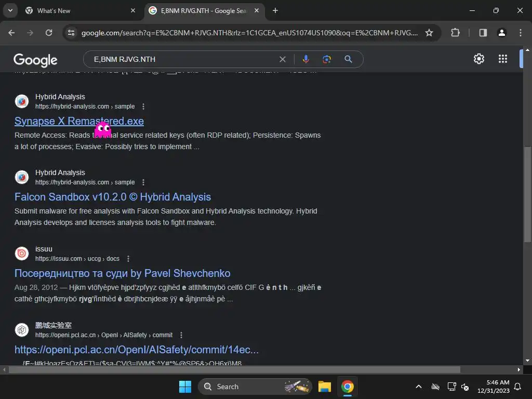Open Synapse X Remastered.exe result
Viewport: 532px width, 399px height.
click(x=79, y=121)
